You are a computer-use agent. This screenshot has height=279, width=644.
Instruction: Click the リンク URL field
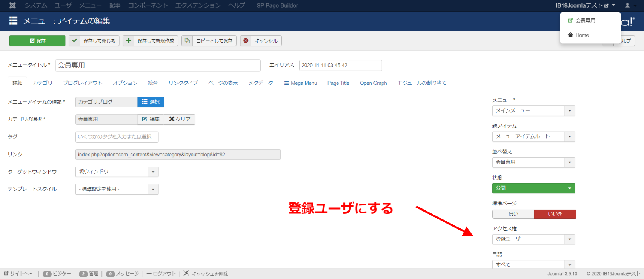[x=178, y=155]
